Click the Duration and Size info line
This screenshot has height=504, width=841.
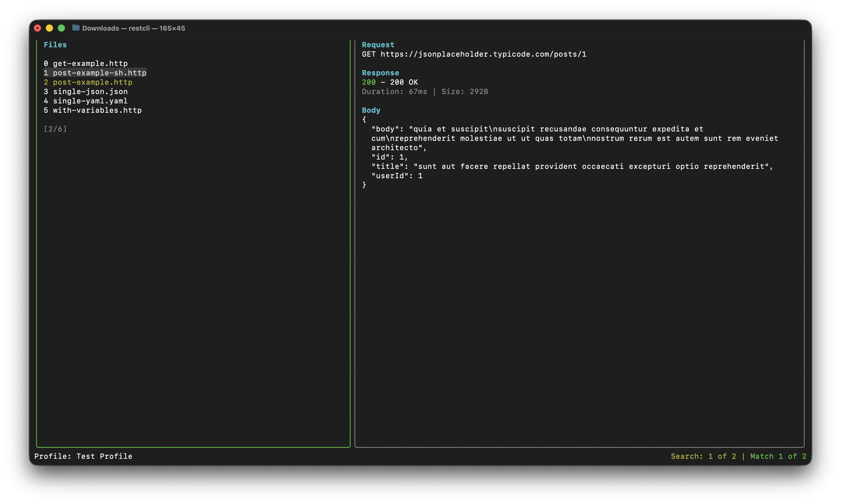(425, 91)
